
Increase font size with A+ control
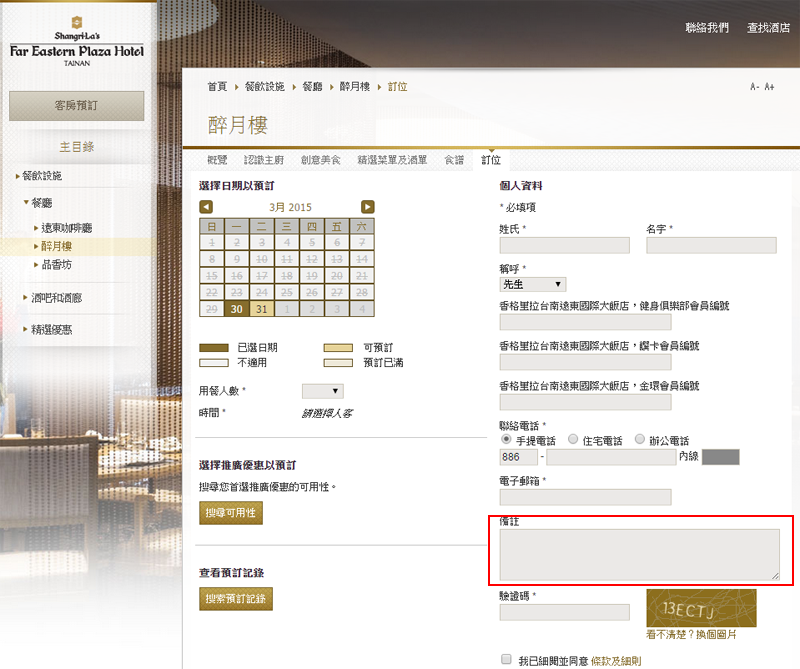770,87
